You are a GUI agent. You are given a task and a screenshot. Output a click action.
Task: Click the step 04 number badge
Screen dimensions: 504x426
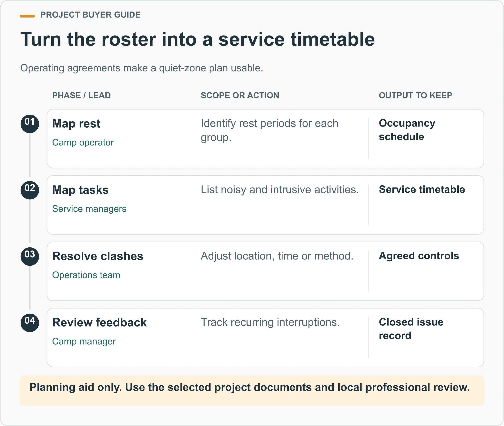pyautogui.click(x=30, y=323)
